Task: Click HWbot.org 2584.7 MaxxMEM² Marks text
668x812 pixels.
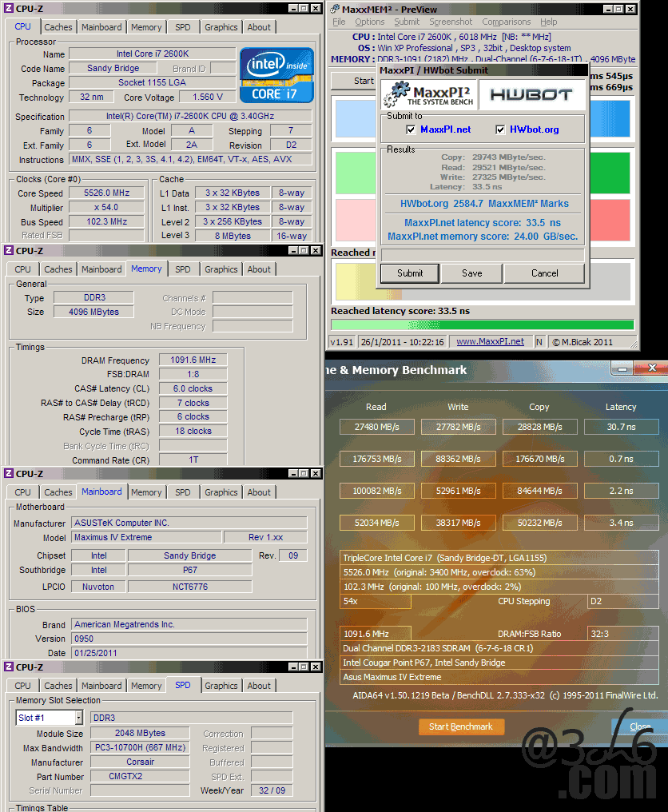Action: click(484, 204)
